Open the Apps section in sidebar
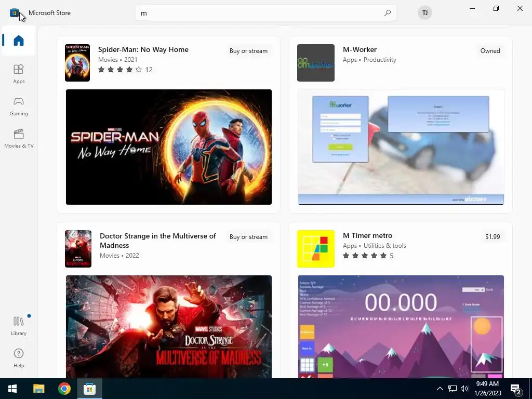The image size is (532, 399). click(19, 74)
